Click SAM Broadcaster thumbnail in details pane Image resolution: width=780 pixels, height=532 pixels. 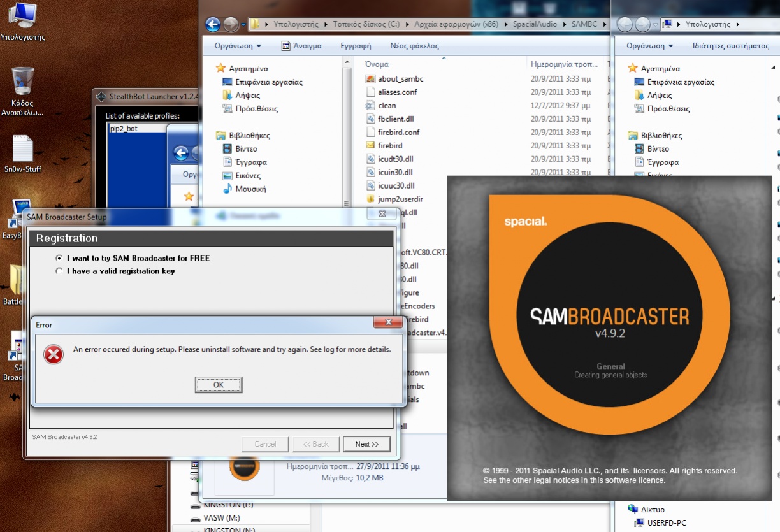pyautogui.click(x=244, y=468)
